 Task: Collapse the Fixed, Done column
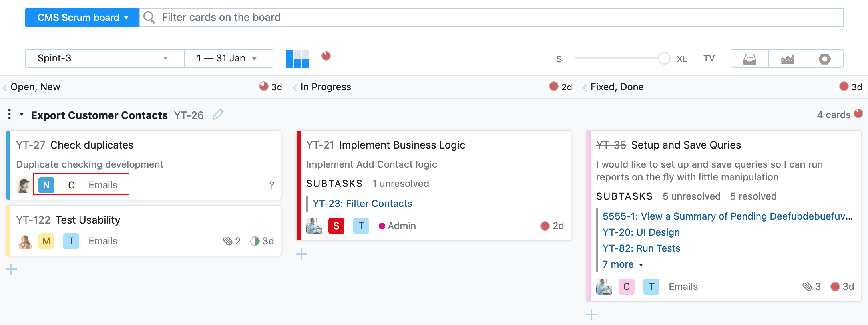click(x=585, y=87)
